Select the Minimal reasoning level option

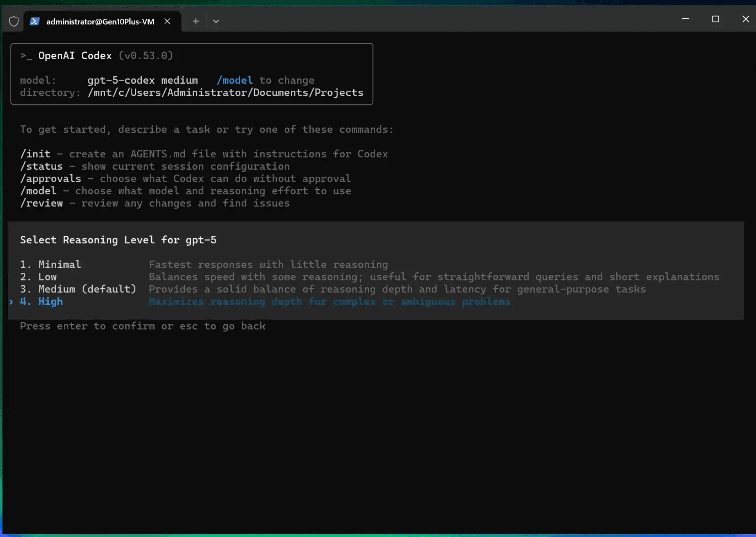376,264
